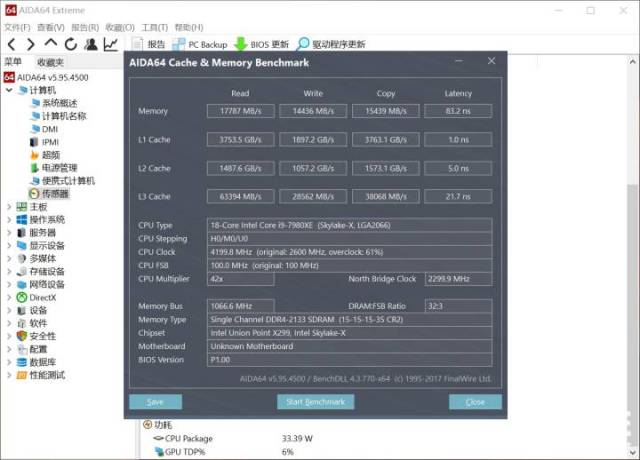Expand the 存储设备 node chevron

(x=9, y=271)
